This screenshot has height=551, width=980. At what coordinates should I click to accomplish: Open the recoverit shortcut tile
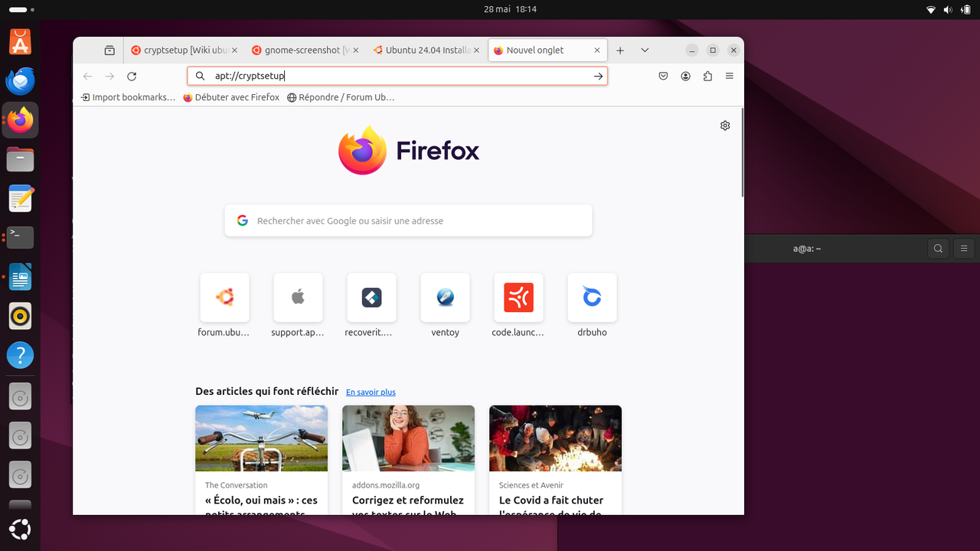pyautogui.click(x=371, y=305)
